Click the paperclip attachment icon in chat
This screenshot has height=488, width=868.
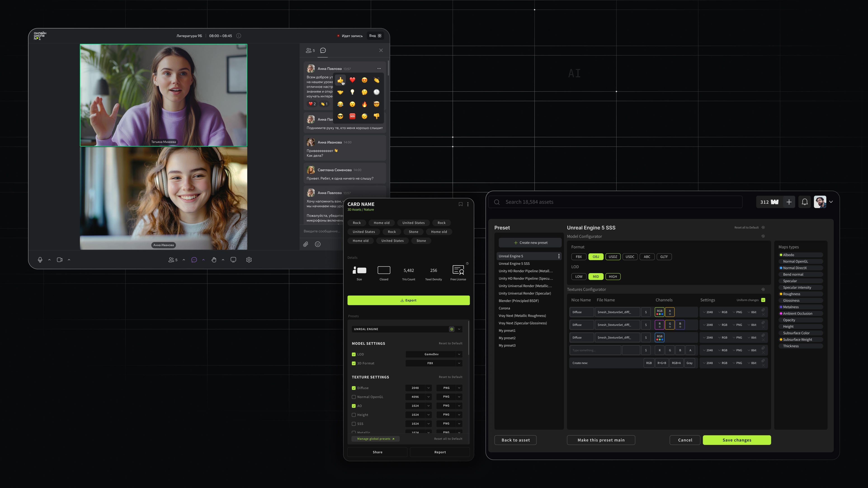(306, 244)
